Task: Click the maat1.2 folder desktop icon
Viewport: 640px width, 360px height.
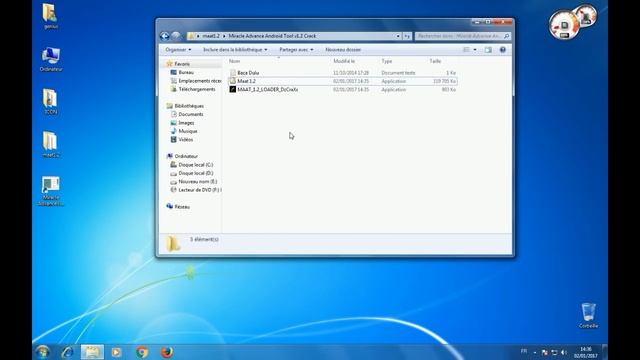Action: click(x=51, y=145)
